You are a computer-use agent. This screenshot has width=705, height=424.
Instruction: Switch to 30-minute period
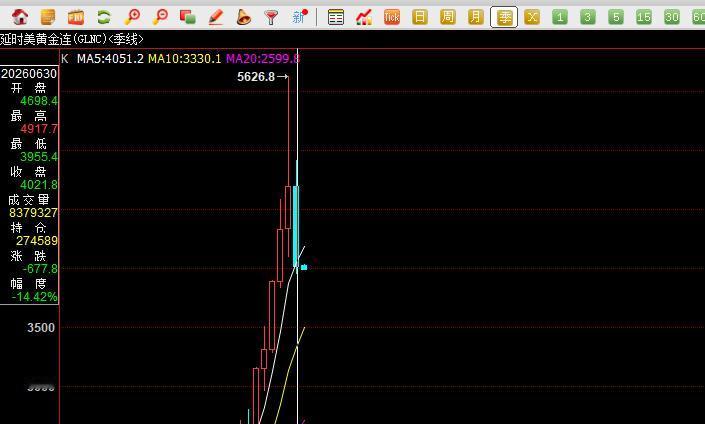click(x=672, y=18)
